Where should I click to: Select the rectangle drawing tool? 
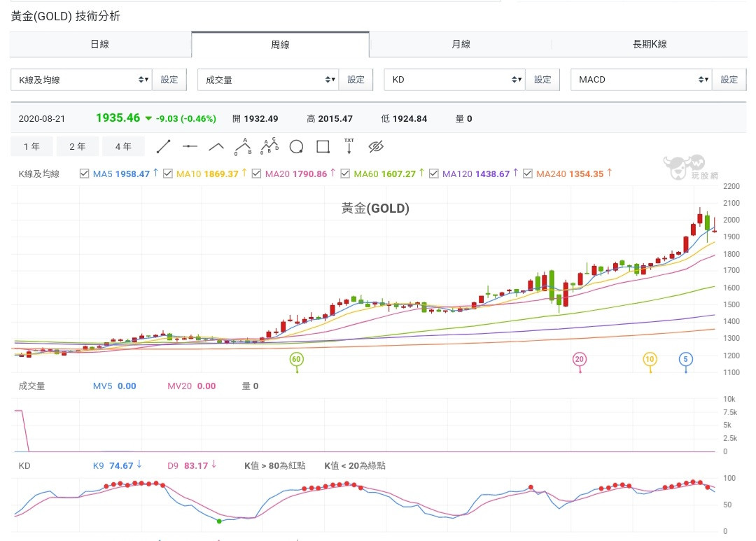(323, 146)
